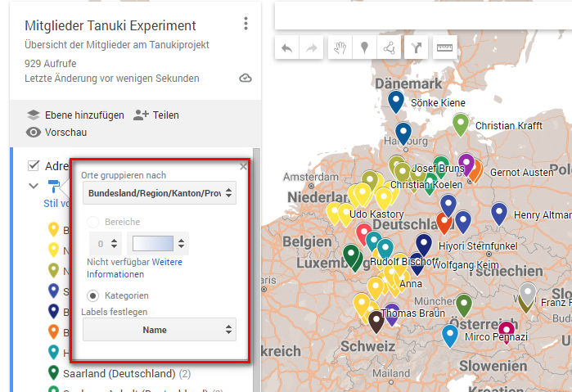572x392 pixels.
Task: Open the three-dot map options menu
Action: pos(245,25)
